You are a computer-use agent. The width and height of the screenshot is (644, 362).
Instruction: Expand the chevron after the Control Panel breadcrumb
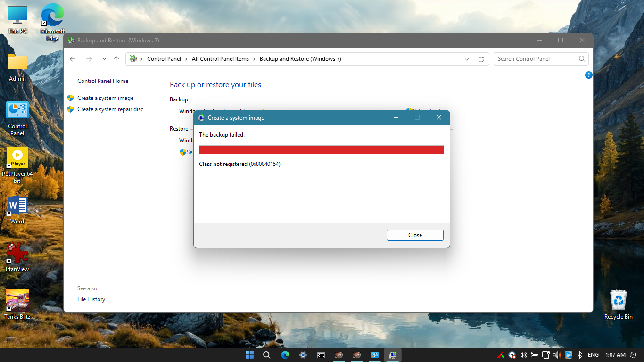pyautogui.click(x=186, y=59)
